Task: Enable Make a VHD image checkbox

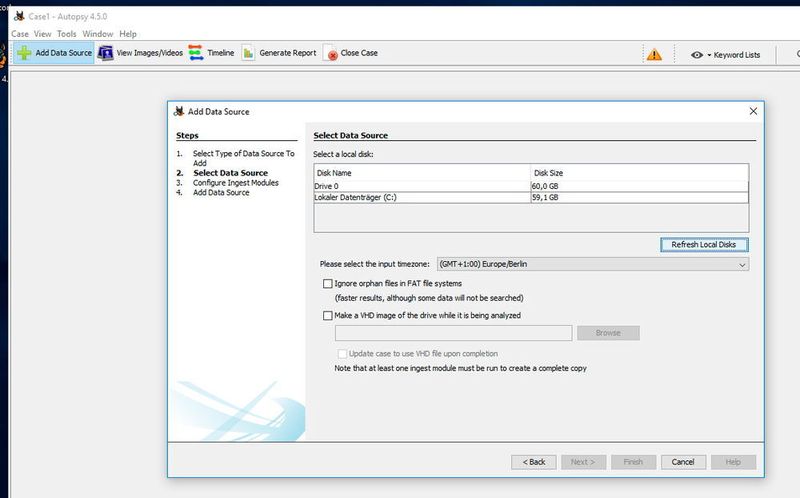Action: [328, 315]
